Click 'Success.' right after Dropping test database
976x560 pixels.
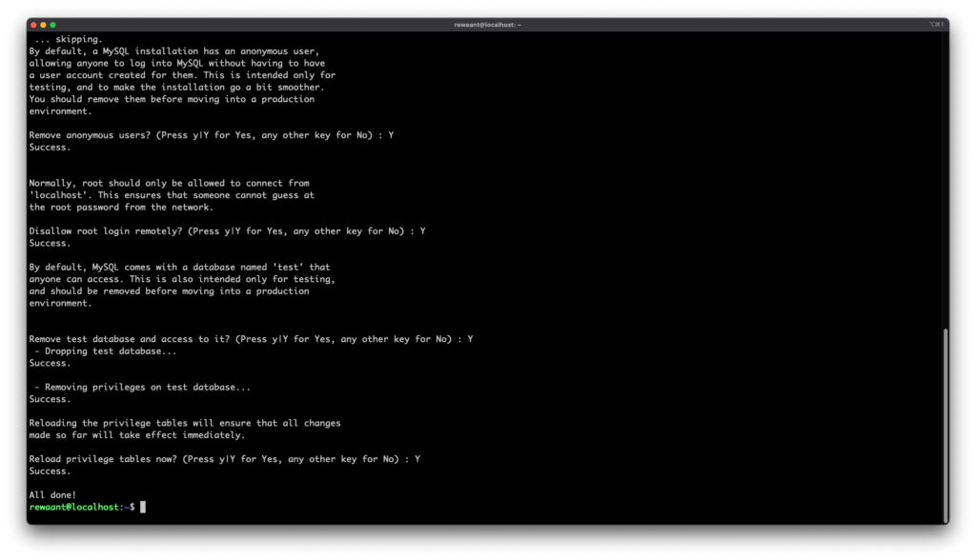50,364
